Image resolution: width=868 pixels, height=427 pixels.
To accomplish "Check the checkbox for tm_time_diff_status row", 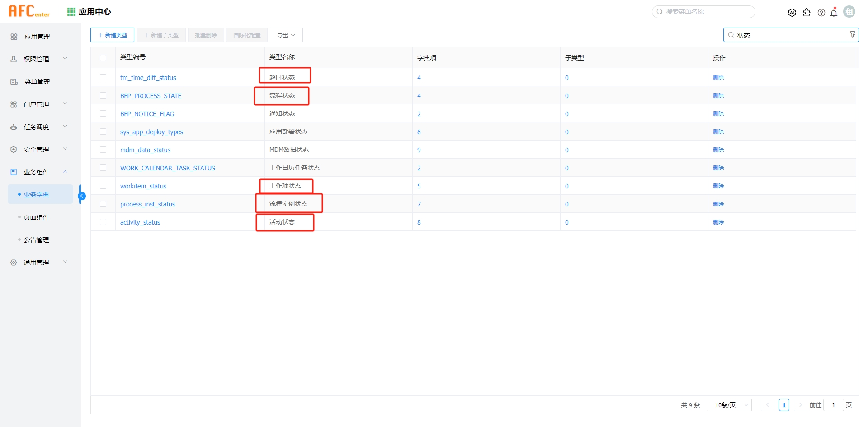I will pos(103,77).
